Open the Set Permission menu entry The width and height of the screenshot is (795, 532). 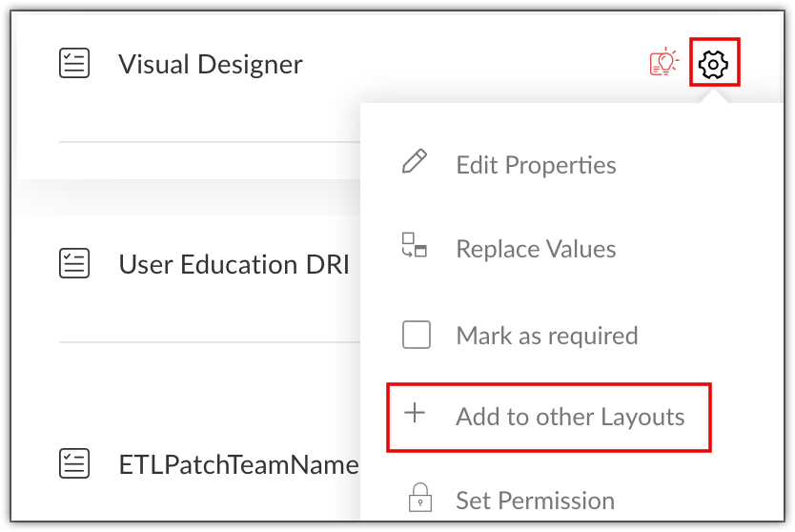(535, 501)
